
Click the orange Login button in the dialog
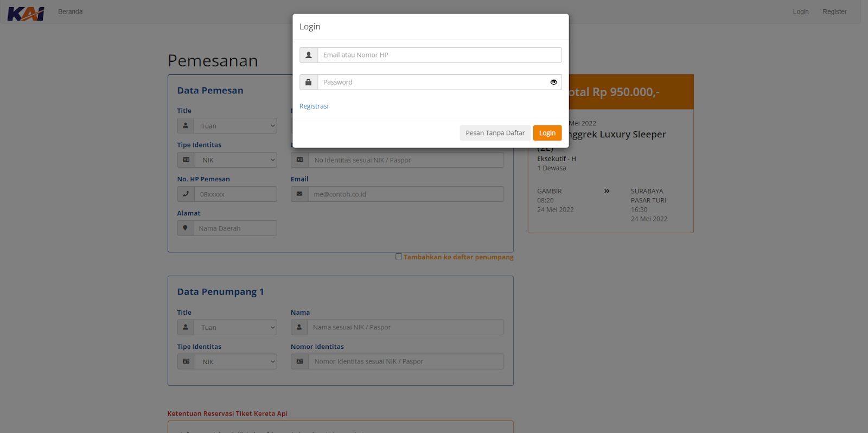pyautogui.click(x=547, y=133)
